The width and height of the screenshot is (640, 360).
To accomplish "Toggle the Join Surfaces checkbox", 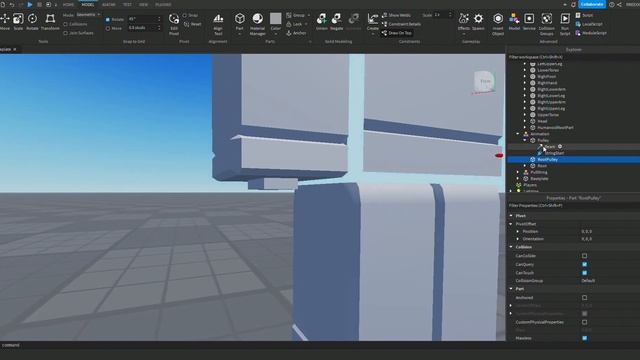I will 66,33.
